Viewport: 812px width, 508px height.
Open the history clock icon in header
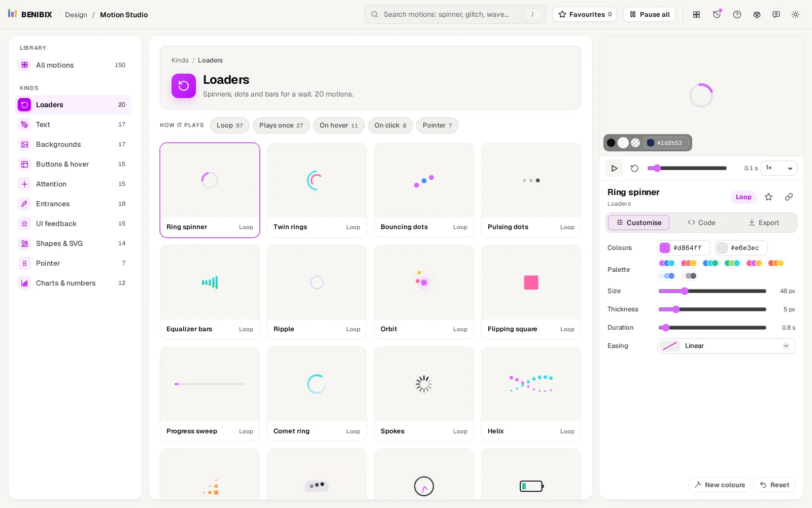coord(717,14)
